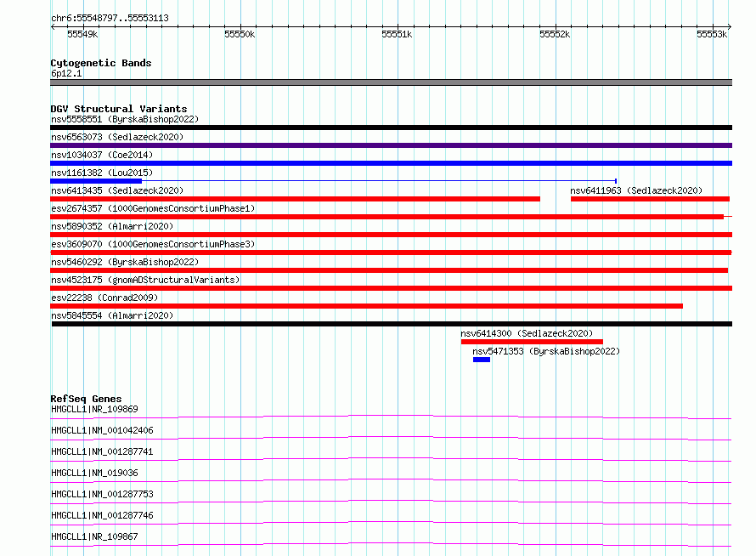Viewport: 756px width, 556px height.
Task: Click the gray 6p12.1 cytogenetic band bar
Action: (x=391, y=82)
